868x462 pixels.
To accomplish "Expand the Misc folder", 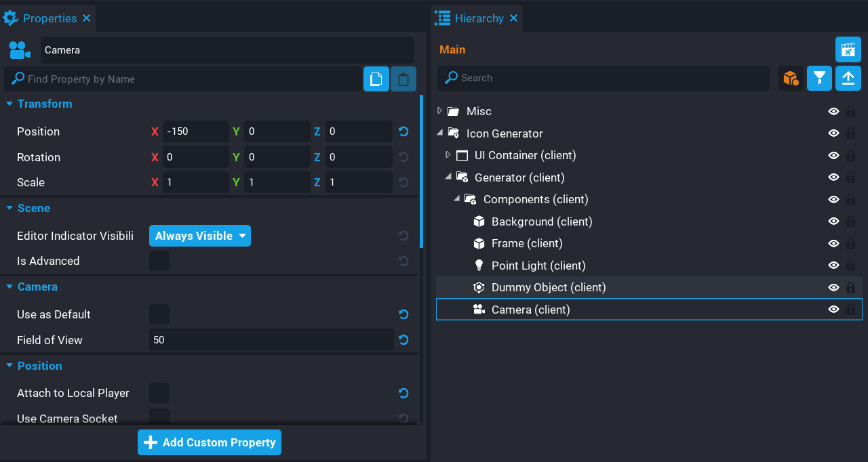I will pos(439,111).
